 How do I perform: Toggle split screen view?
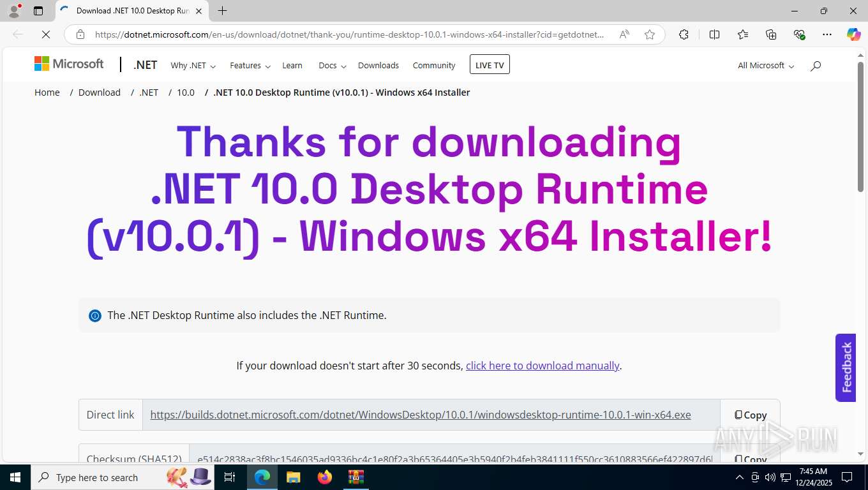715,34
